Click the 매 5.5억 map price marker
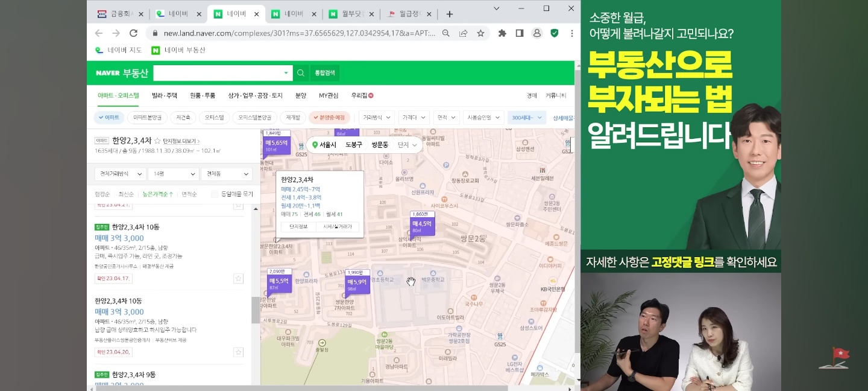Screen dimensions: 868x391 (279, 281)
